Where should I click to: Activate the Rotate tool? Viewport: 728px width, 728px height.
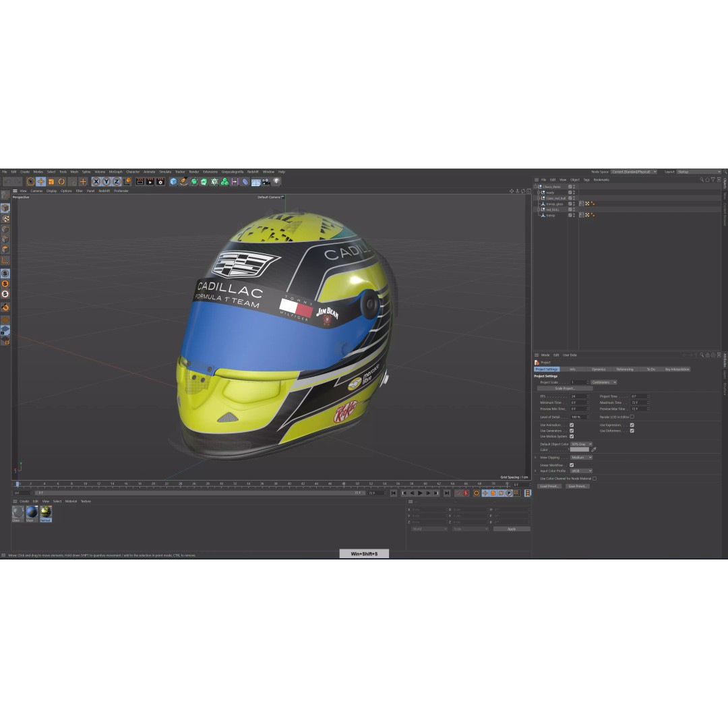click(61, 181)
